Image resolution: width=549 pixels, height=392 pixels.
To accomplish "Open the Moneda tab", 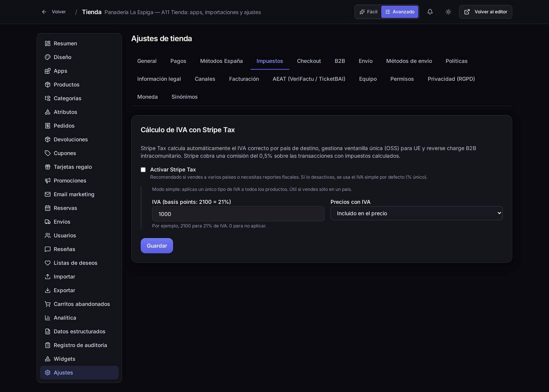I will click(x=147, y=97).
